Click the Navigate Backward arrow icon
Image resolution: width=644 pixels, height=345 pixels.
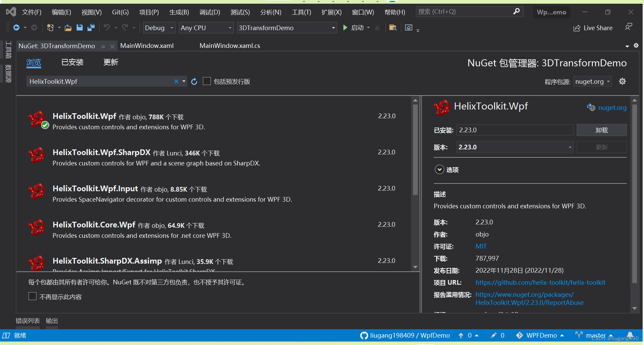[x=16, y=28]
